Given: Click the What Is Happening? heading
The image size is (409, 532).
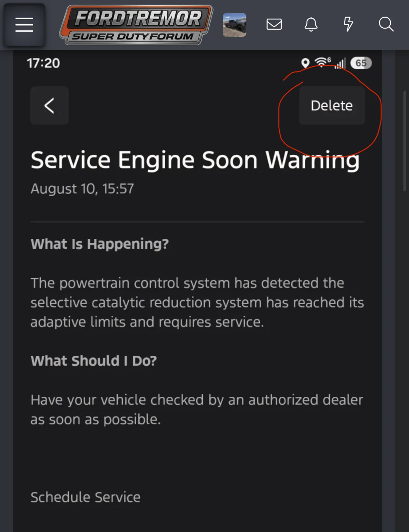Looking at the screenshot, I should (x=100, y=244).
